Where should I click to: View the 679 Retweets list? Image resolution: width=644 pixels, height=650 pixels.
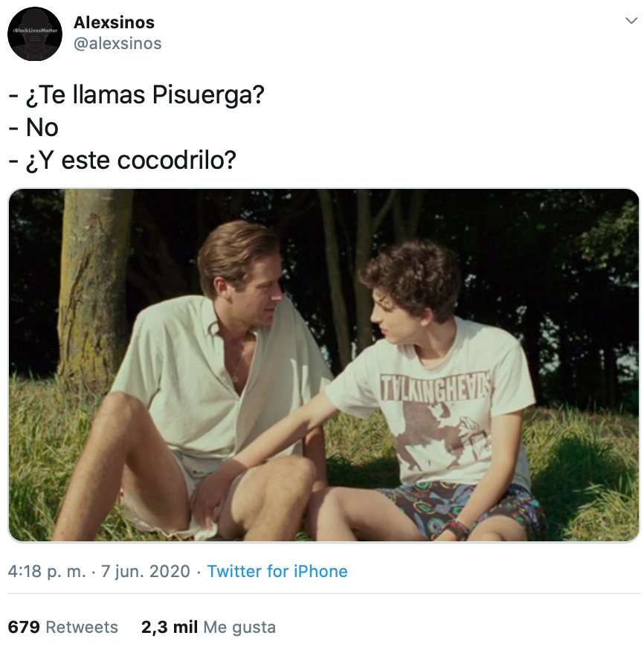coord(63,627)
